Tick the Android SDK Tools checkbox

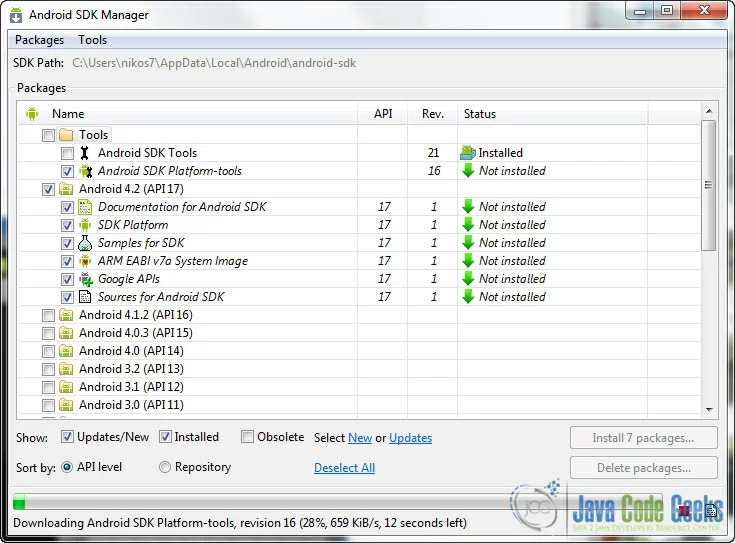[x=68, y=153]
